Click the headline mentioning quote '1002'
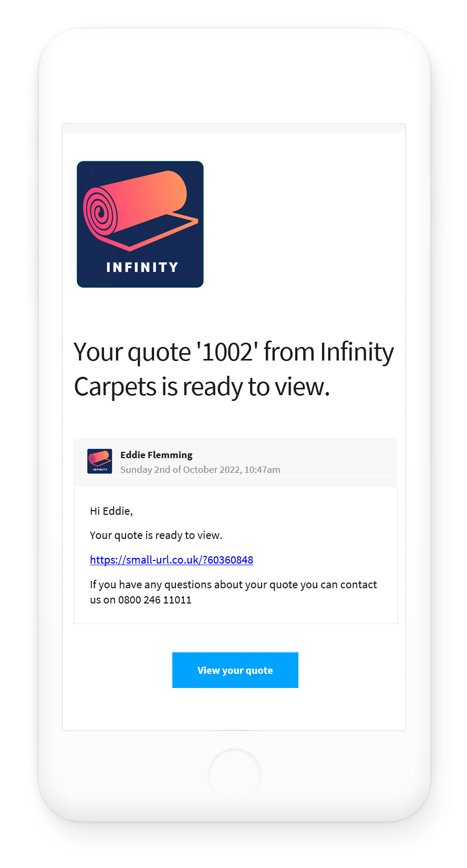Viewport: 467px width, 868px height. click(233, 369)
